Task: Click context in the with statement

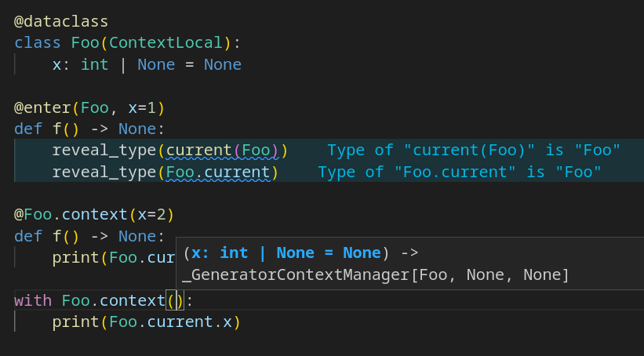Action: pos(133,300)
